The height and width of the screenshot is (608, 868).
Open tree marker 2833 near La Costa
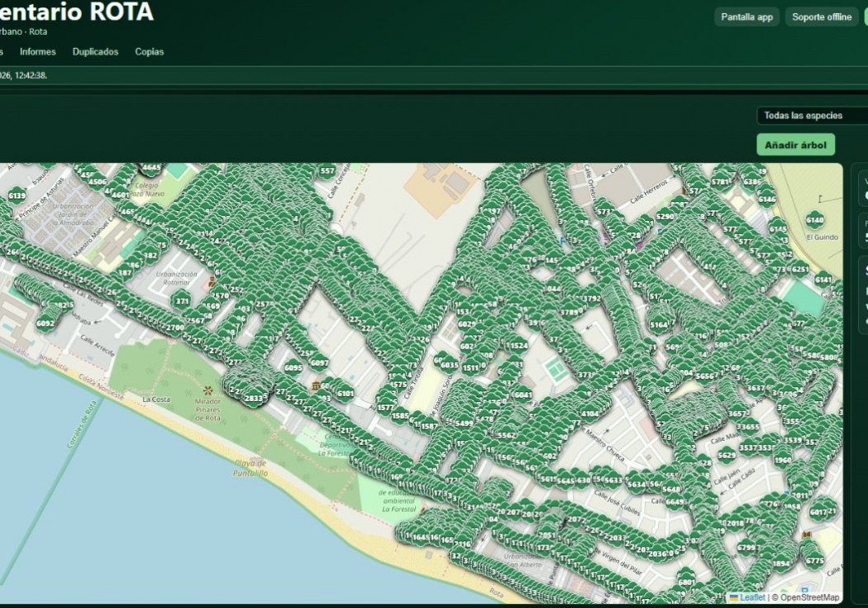[x=254, y=398]
